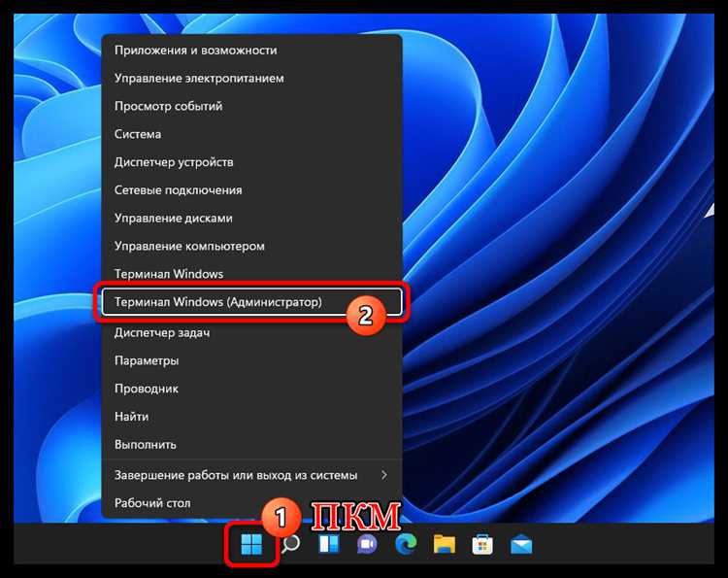Select 'Приложения и возможности' menu entry
The image size is (728, 578).
(251, 51)
